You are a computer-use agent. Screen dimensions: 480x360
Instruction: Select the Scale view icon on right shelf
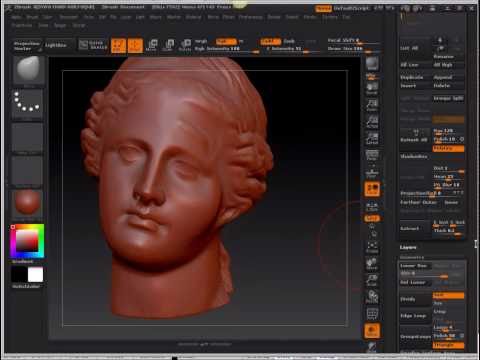click(x=372, y=280)
